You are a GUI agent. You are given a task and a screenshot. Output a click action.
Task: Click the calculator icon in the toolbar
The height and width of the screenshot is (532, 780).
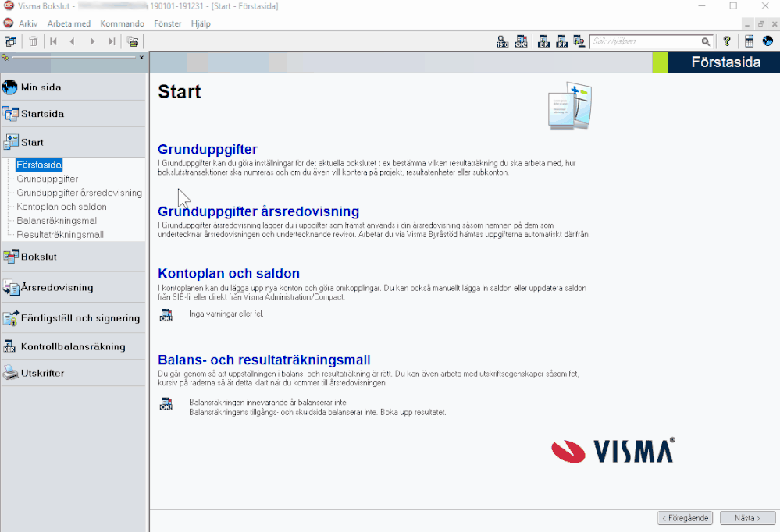pyautogui.click(x=750, y=41)
